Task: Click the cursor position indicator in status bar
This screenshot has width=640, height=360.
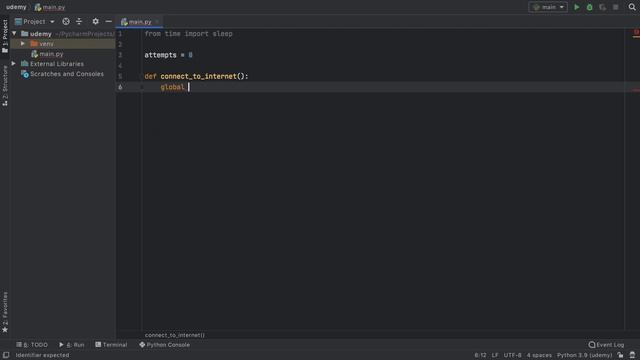Action: [x=480, y=355]
